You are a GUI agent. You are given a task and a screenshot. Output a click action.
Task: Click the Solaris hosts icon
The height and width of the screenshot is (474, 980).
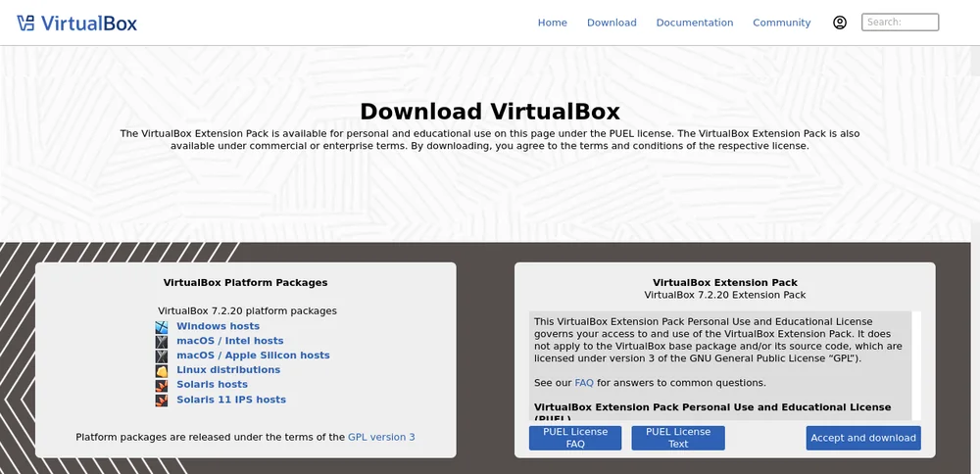click(162, 385)
